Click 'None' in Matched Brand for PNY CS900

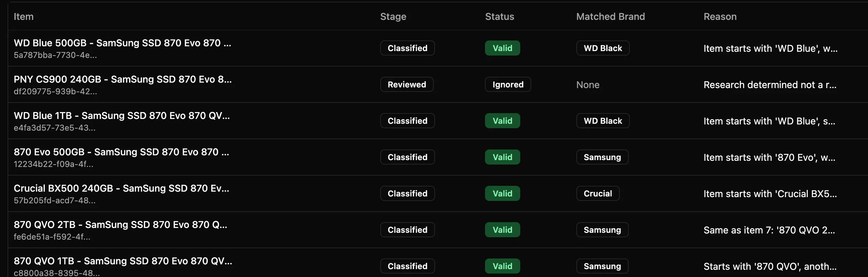tap(587, 85)
